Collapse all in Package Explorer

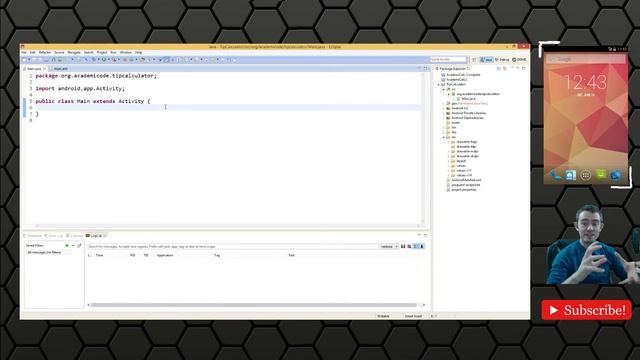pyautogui.click(x=498, y=69)
